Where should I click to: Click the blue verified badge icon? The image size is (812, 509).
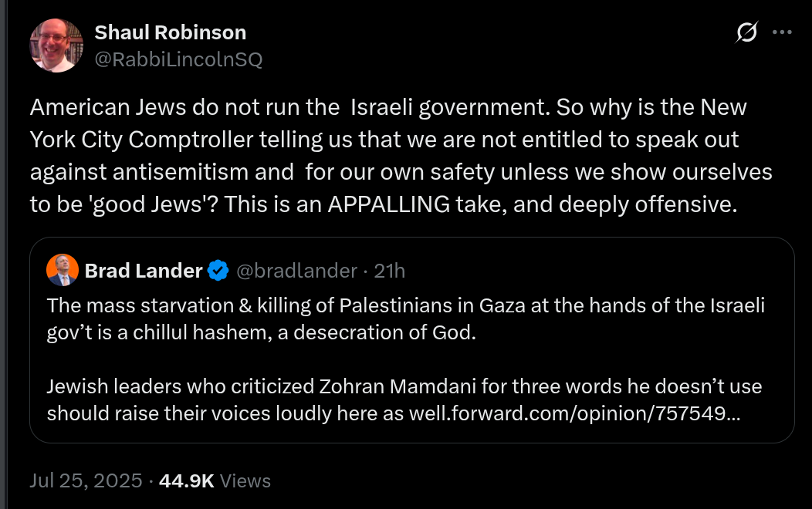219,271
